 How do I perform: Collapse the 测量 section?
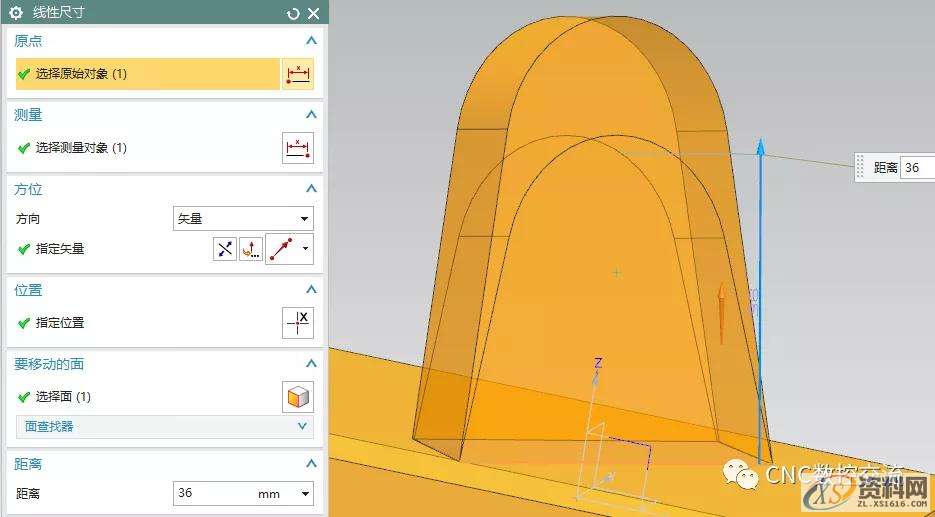click(311, 115)
